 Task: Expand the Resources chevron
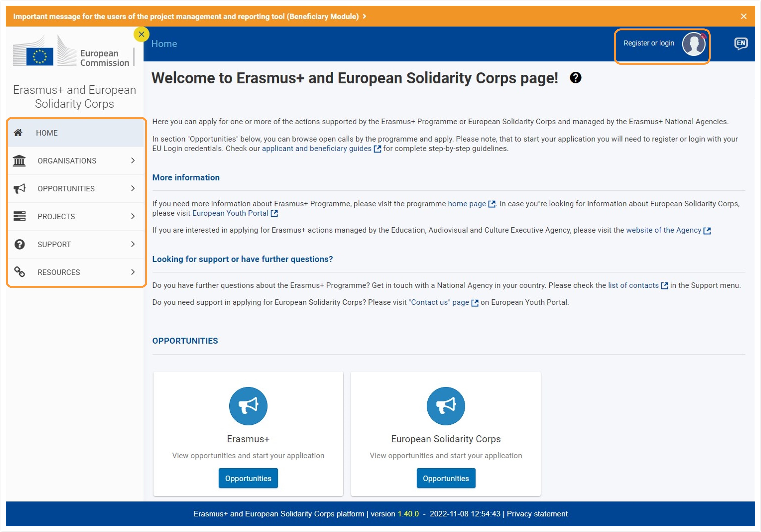(x=133, y=272)
